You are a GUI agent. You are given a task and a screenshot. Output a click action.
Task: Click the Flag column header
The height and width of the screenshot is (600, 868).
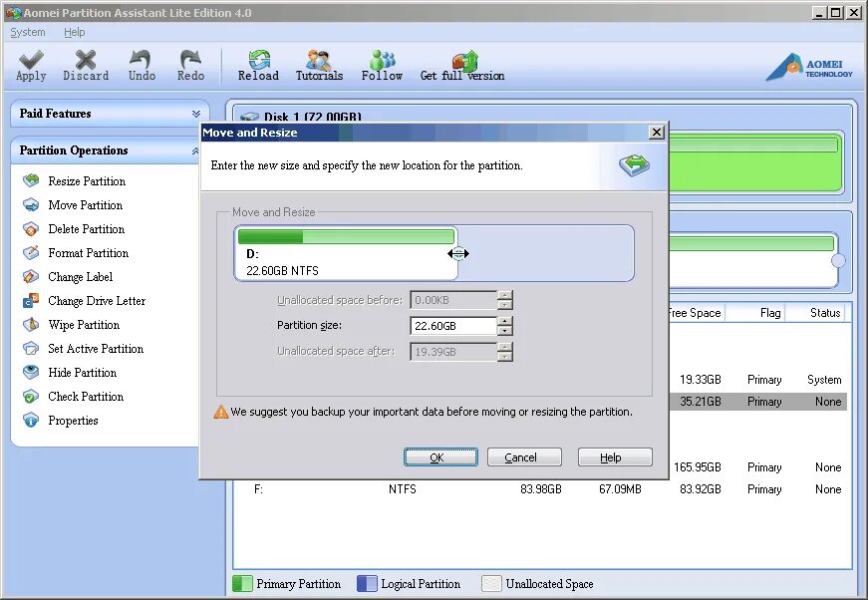770,313
